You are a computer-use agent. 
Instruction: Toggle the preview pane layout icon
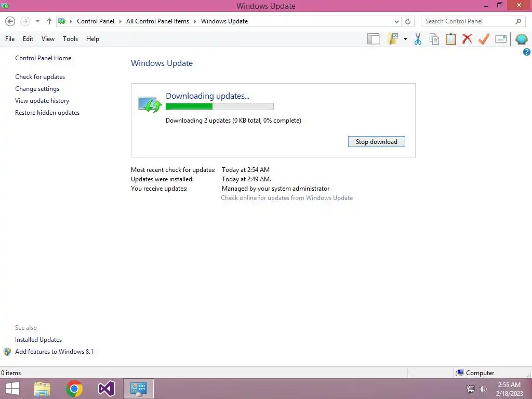pyautogui.click(x=373, y=39)
